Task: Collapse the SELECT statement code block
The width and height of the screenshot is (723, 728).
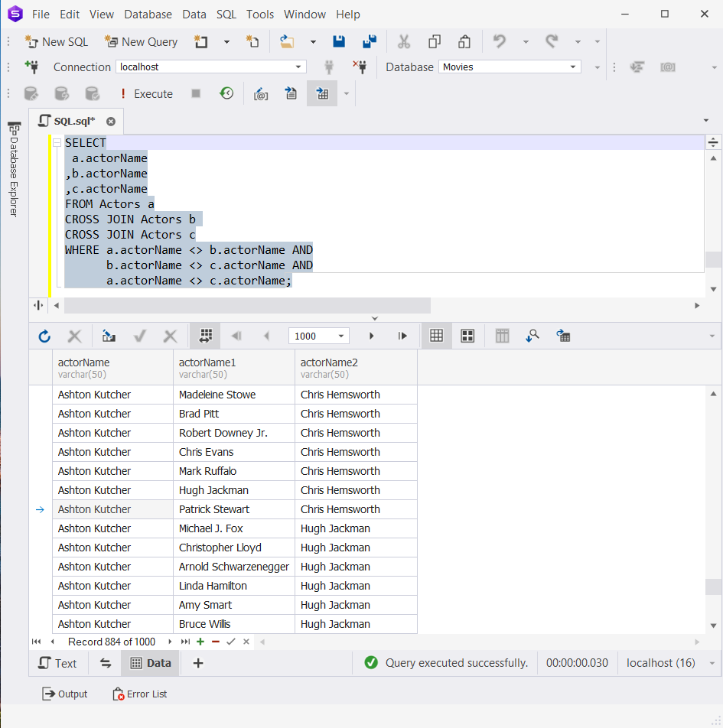Action: tap(57, 143)
